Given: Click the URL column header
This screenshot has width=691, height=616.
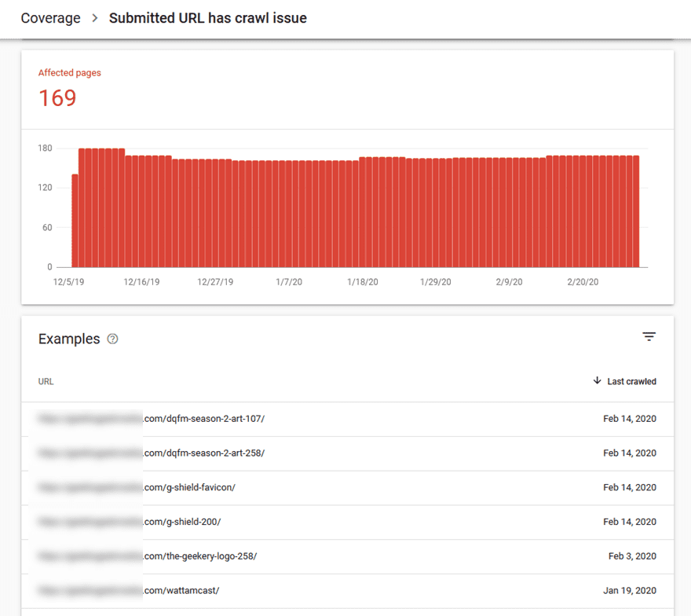Looking at the screenshot, I should (x=46, y=381).
